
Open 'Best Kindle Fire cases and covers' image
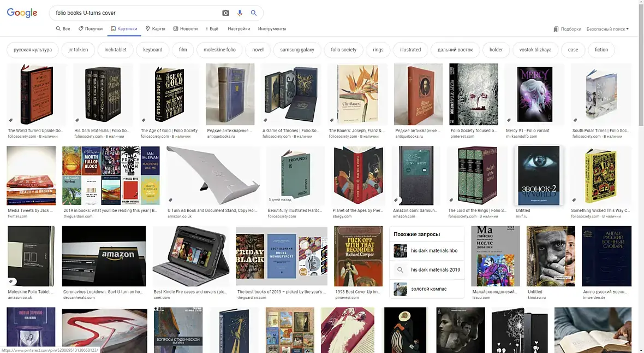[x=191, y=256]
